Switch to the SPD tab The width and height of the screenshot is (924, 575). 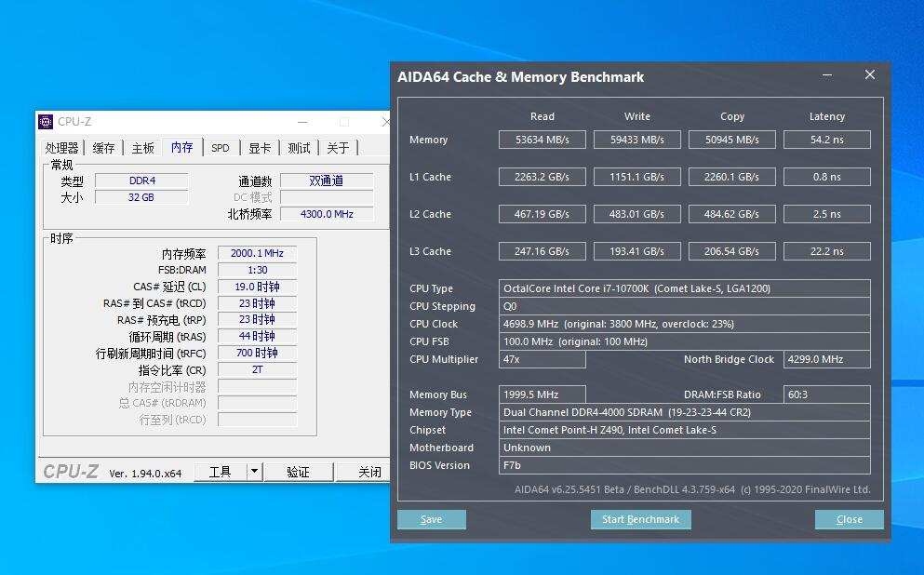(221, 147)
